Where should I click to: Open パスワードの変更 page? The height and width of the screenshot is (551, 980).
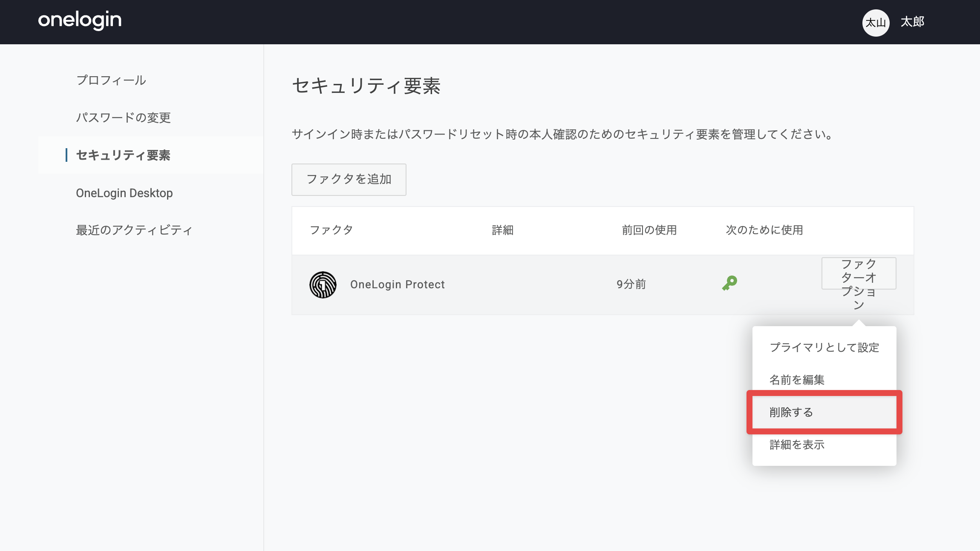(x=124, y=118)
